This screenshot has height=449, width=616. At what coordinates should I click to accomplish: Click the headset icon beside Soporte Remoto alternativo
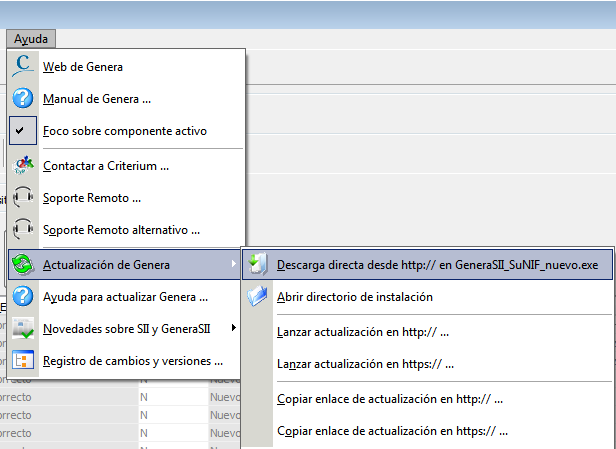click(x=23, y=229)
